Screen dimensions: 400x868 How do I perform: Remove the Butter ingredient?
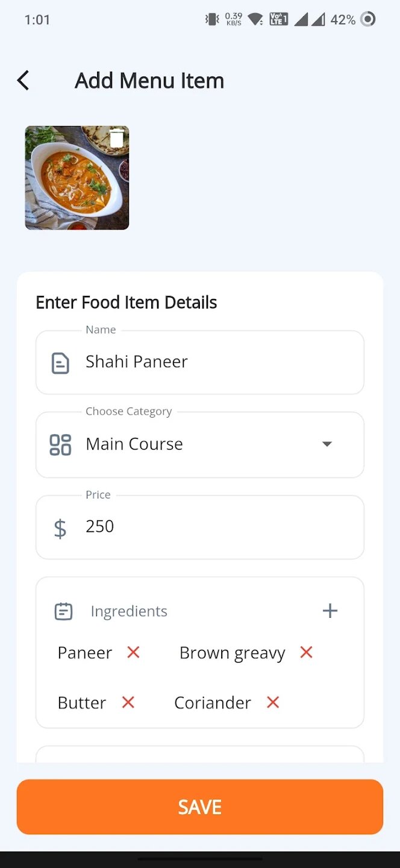point(128,702)
